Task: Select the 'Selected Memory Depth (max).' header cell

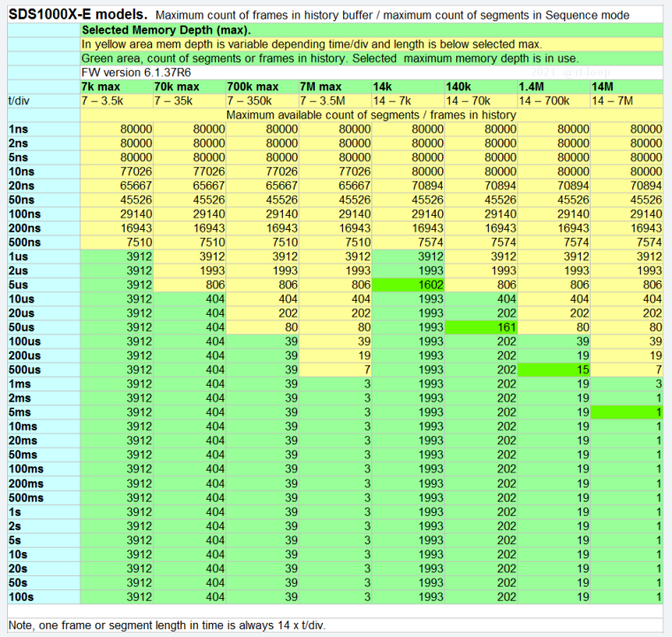Action: coord(371,30)
